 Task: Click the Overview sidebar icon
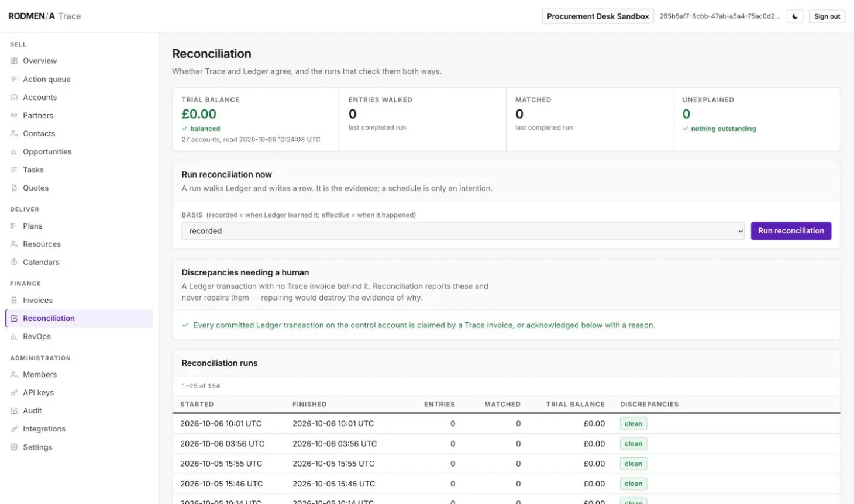14,61
